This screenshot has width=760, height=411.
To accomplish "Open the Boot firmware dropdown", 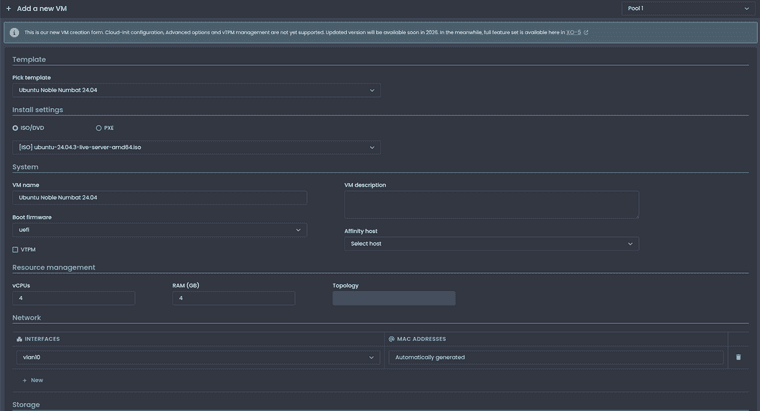I will coord(159,230).
